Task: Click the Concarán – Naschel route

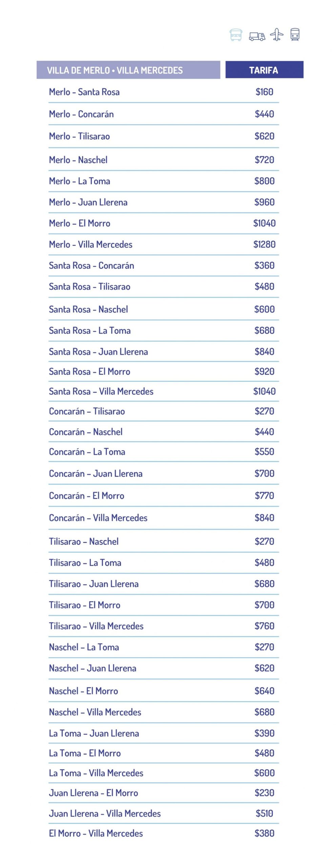Action: click(x=86, y=432)
